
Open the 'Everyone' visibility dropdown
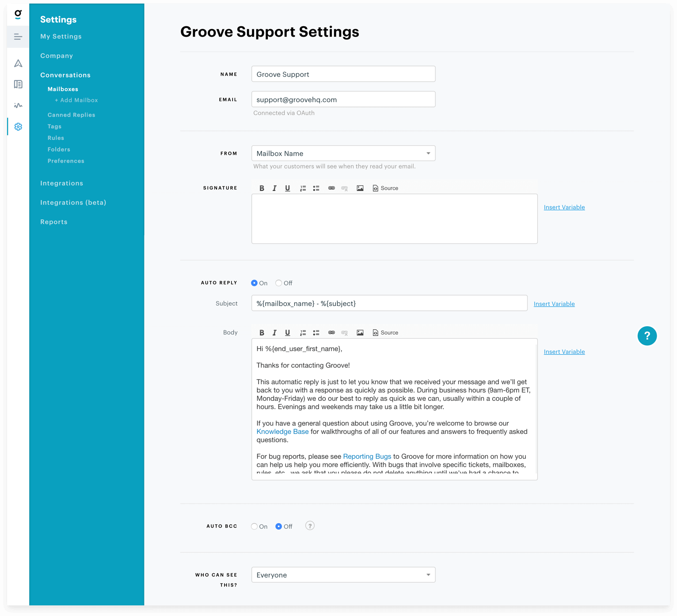point(343,575)
